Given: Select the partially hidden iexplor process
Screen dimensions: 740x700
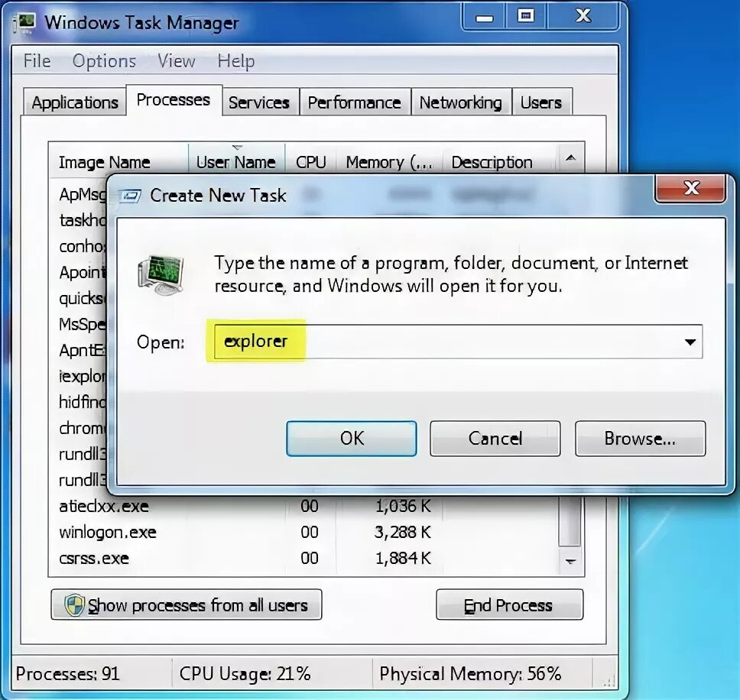Looking at the screenshot, I should pyautogui.click(x=82, y=376).
